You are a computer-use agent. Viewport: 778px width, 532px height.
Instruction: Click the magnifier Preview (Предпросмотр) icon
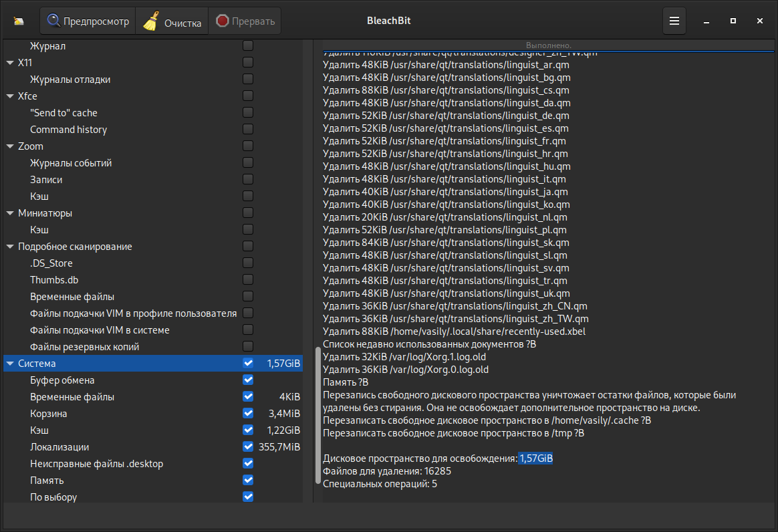click(53, 21)
